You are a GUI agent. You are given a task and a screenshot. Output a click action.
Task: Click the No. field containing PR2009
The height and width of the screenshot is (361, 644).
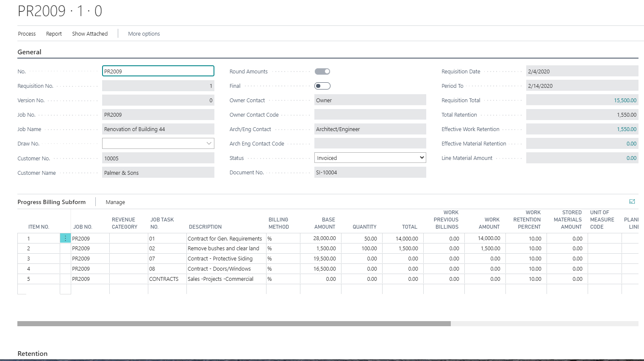158,71
